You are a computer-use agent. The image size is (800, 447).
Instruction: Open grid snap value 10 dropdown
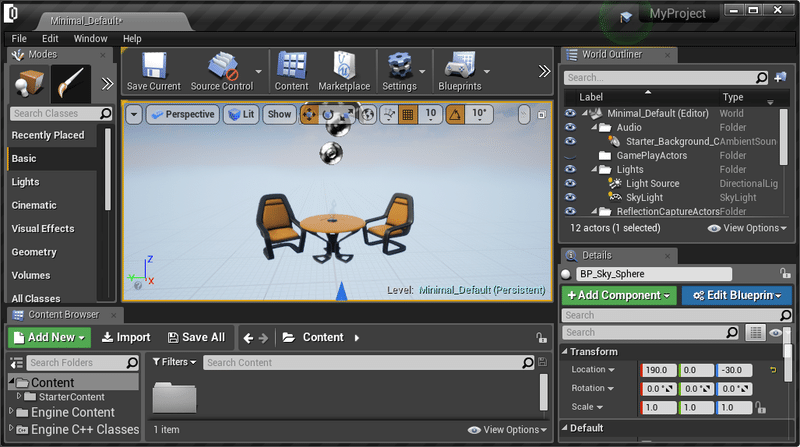click(x=431, y=115)
